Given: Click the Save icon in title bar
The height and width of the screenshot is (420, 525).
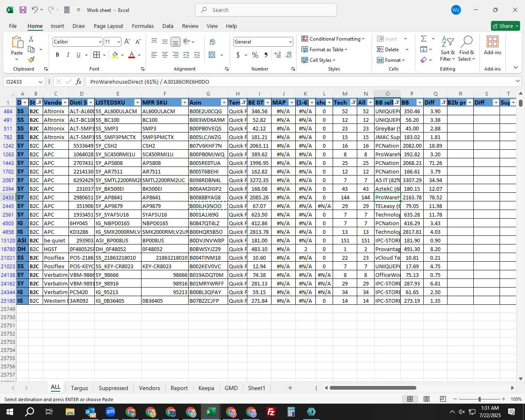Looking at the screenshot, I should 23,10.
